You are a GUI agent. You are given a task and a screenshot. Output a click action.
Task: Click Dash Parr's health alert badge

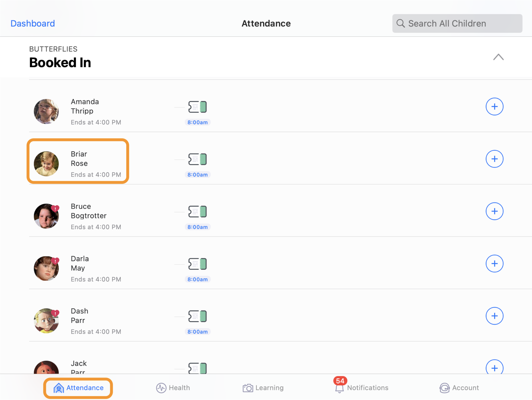point(56,313)
